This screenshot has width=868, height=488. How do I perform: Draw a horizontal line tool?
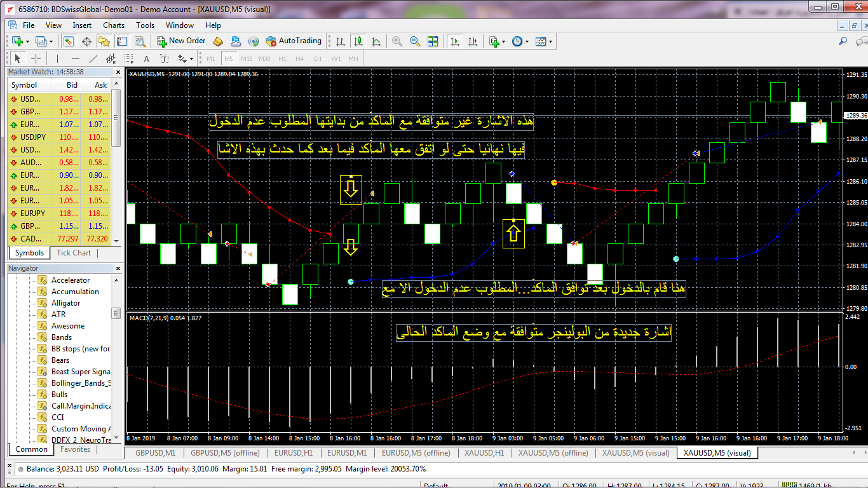[76, 58]
